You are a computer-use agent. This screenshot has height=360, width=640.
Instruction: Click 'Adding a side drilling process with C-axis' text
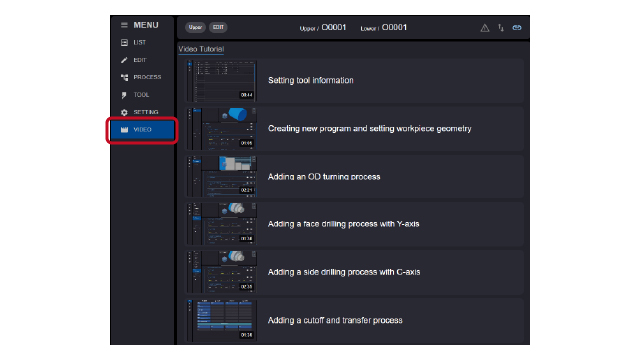click(344, 272)
